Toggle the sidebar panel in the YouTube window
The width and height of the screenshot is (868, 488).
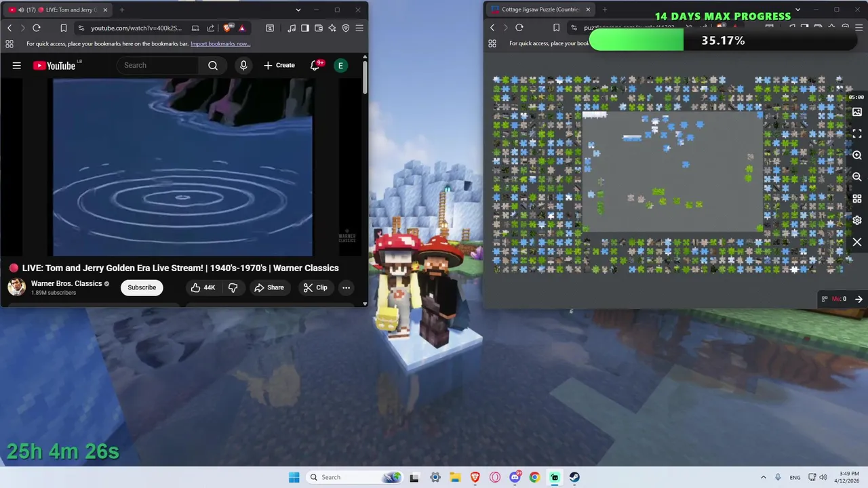[x=305, y=28]
